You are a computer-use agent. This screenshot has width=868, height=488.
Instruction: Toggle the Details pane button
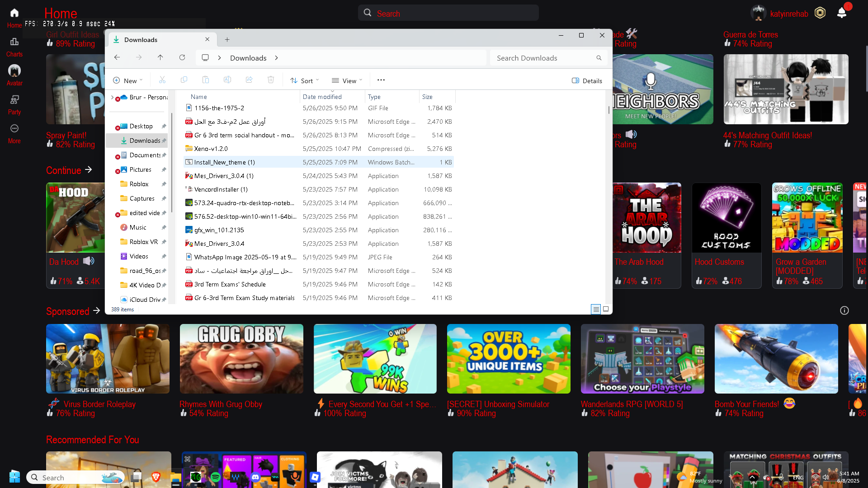pyautogui.click(x=587, y=80)
